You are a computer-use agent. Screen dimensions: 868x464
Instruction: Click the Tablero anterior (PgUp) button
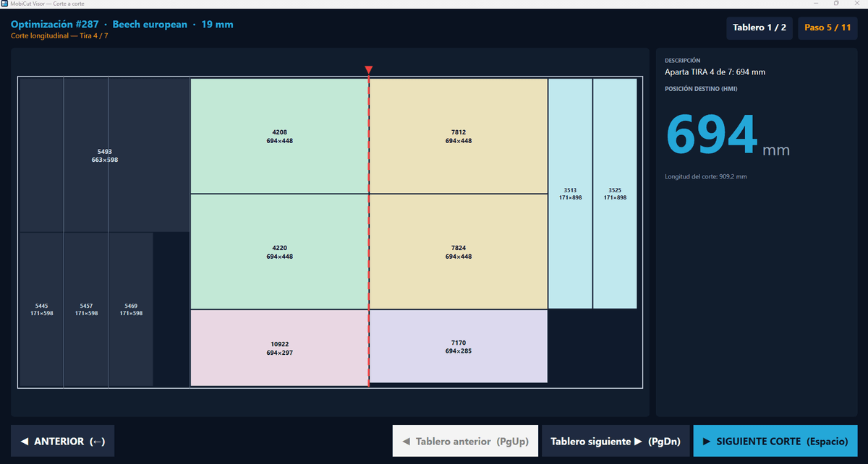[465, 441]
